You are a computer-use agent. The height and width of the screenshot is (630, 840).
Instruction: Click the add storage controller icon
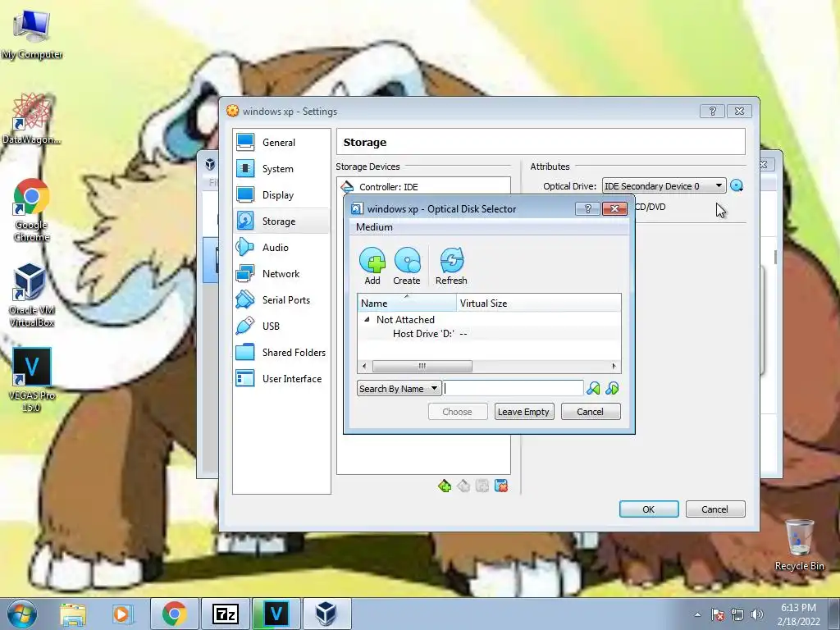[x=445, y=486]
